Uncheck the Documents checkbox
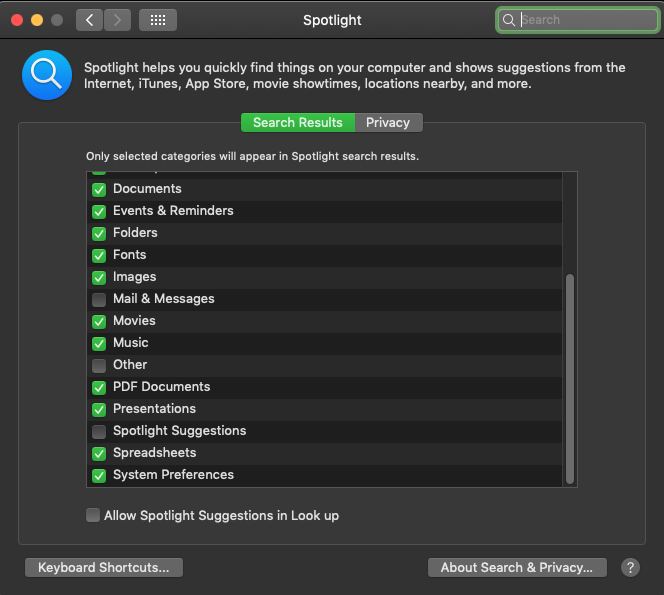Screen dimensions: 664x595 (99, 189)
